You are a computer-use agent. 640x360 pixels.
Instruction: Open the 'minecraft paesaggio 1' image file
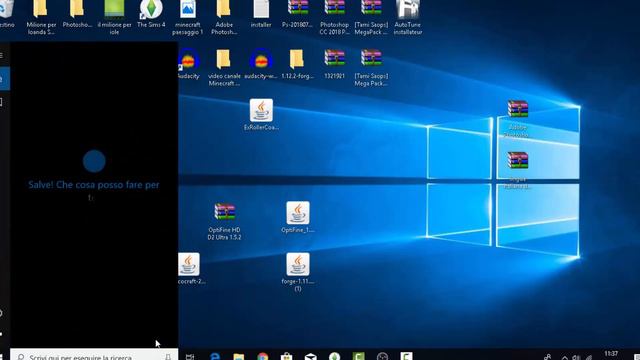point(188,9)
